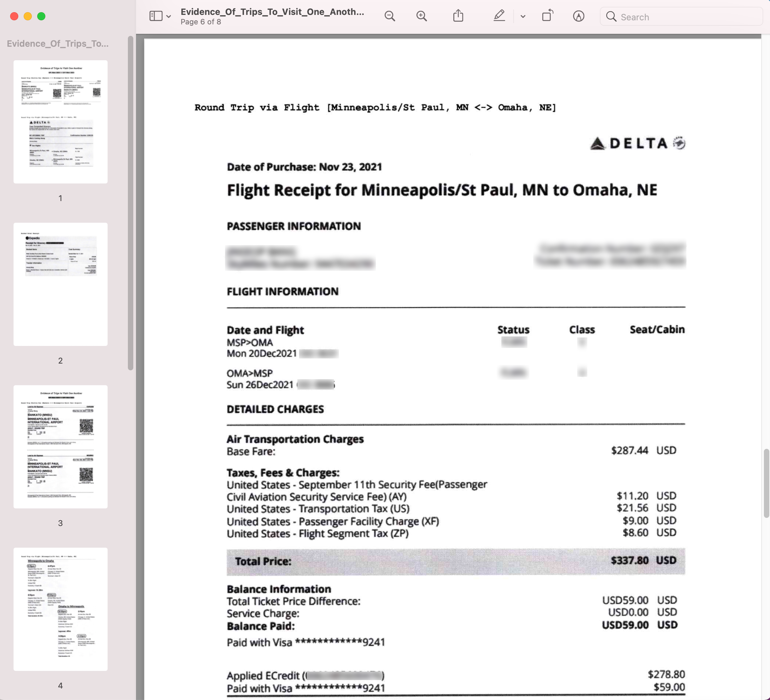Click the document vertical scrollbar thumb
Viewport: 770px width, 700px height.
click(766, 483)
